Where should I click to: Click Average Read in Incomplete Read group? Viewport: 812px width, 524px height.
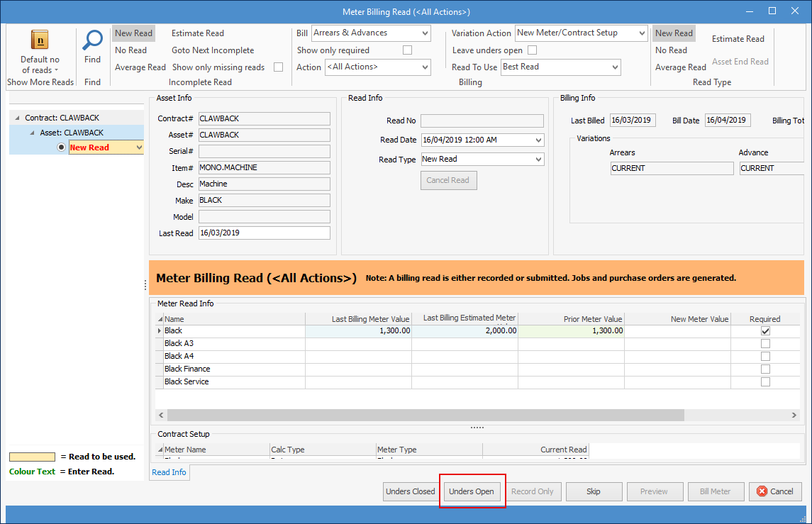[140, 67]
